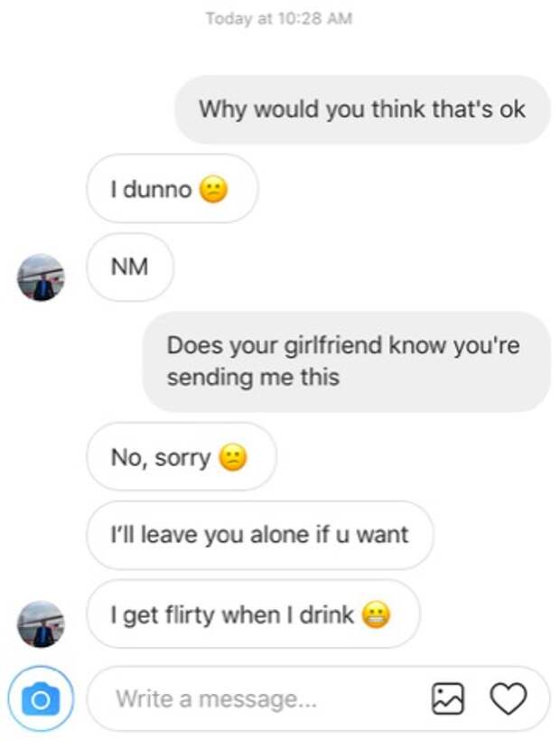Tap the heart like icon
The height and width of the screenshot is (741, 560).
click(x=508, y=698)
